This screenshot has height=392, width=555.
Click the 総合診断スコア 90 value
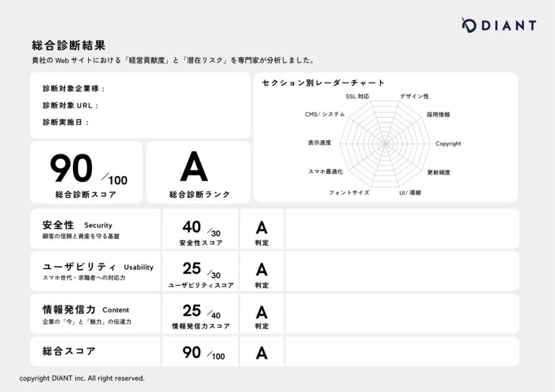(x=72, y=169)
